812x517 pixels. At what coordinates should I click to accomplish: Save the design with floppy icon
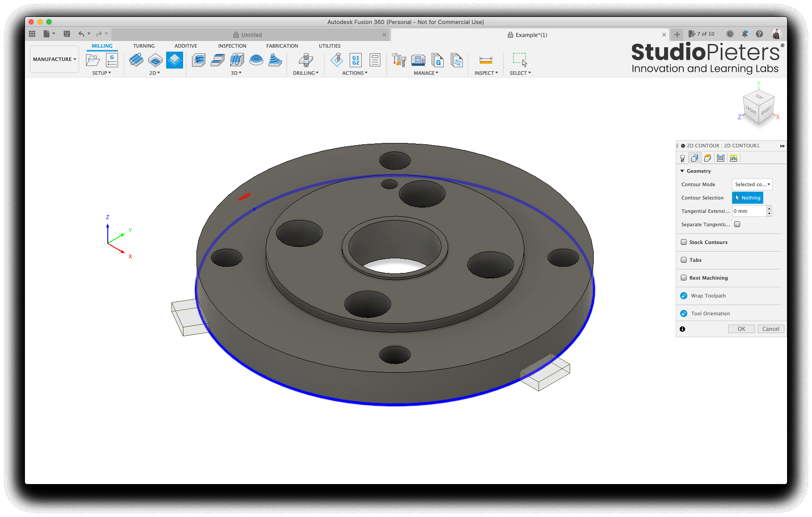[67, 34]
